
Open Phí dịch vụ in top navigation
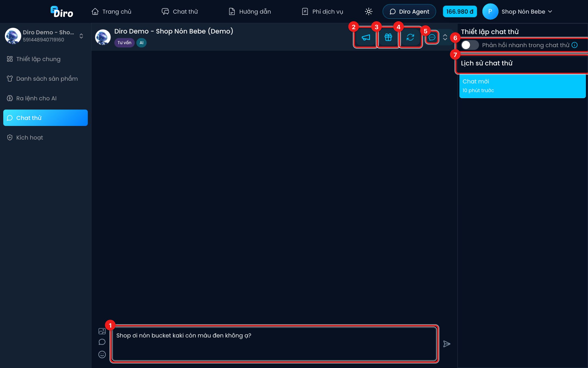[323, 11]
